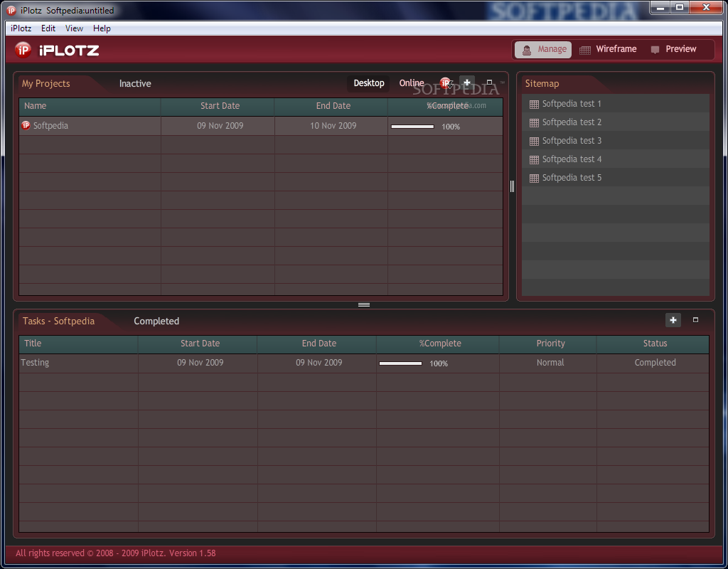Click the Version 1.58 copyright footer text
This screenshot has height=569, width=728.
pyautogui.click(x=116, y=553)
